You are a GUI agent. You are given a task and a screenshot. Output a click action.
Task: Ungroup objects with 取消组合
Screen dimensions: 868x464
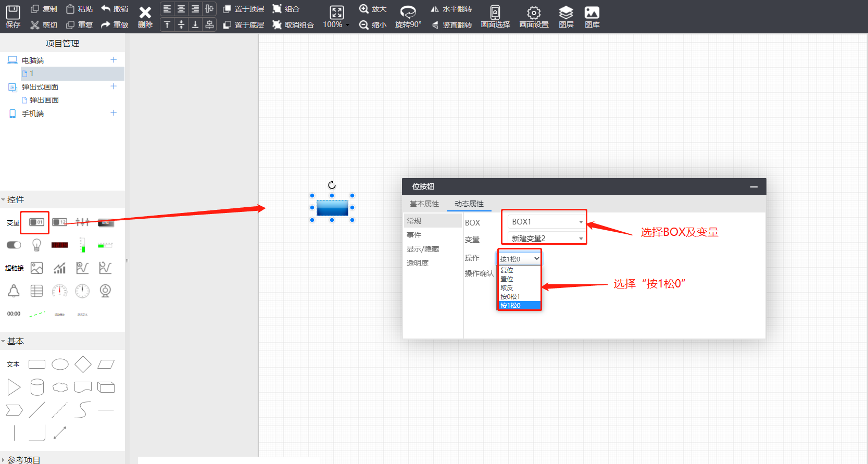[293, 24]
